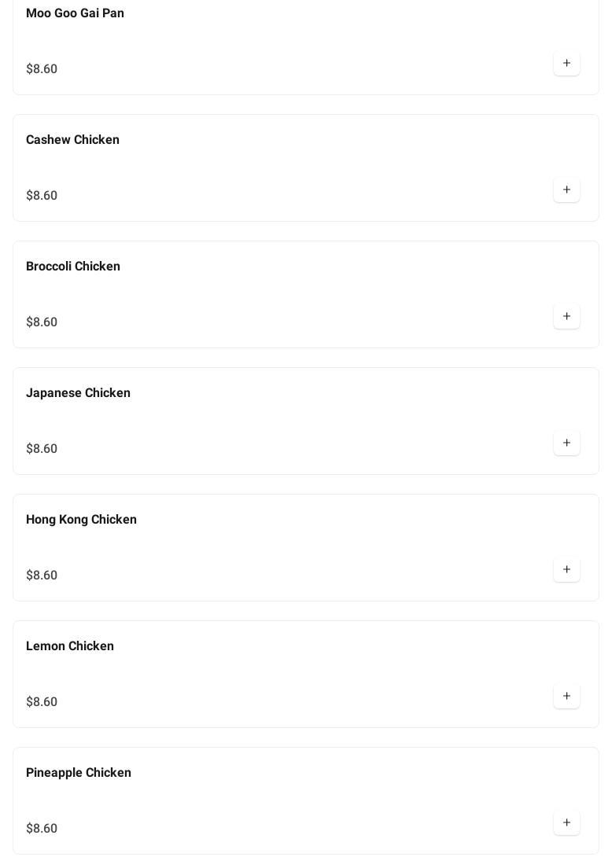
Task: View the Hong Kong Chicken item name
Action: pyautogui.click(x=81, y=520)
